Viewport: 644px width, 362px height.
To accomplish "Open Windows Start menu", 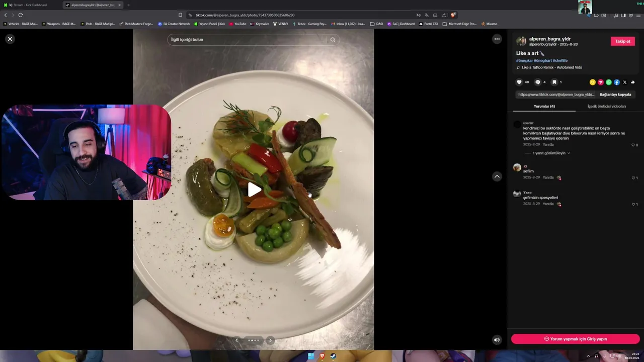I will (311, 356).
